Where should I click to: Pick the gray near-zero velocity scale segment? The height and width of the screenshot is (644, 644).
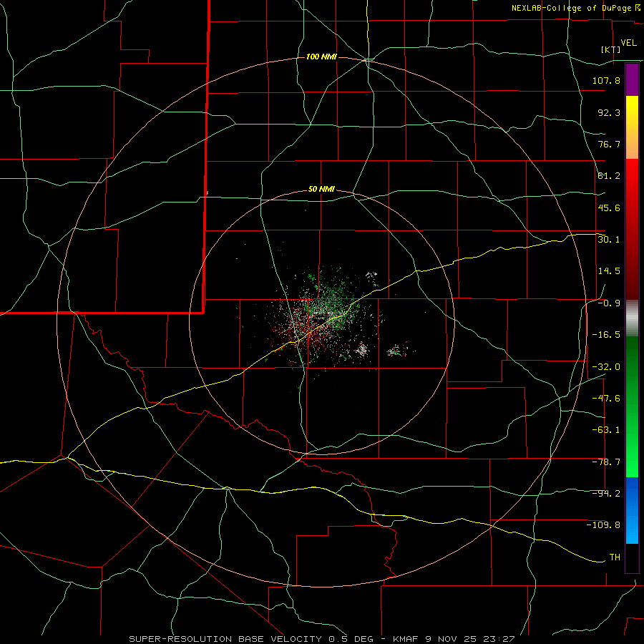pos(632,318)
